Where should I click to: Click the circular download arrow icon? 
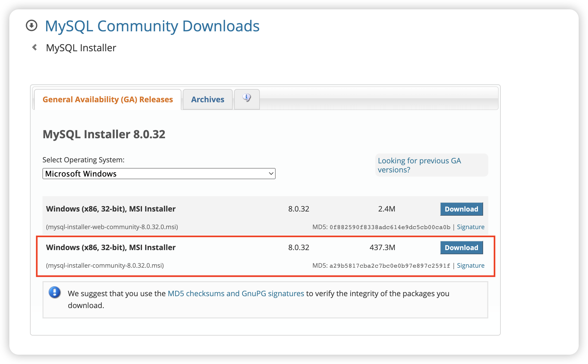click(x=32, y=26)
